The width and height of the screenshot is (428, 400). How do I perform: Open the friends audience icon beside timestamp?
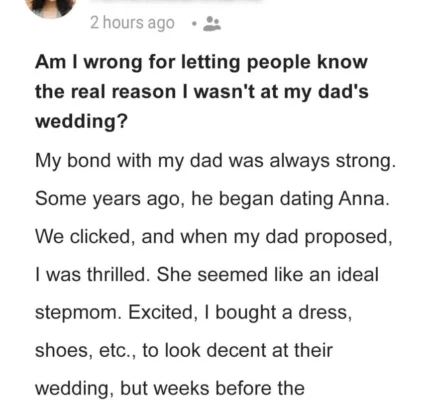pos(212,24)
